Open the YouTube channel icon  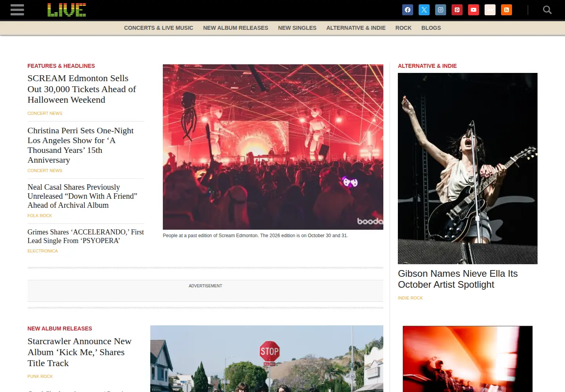[474, 10]
